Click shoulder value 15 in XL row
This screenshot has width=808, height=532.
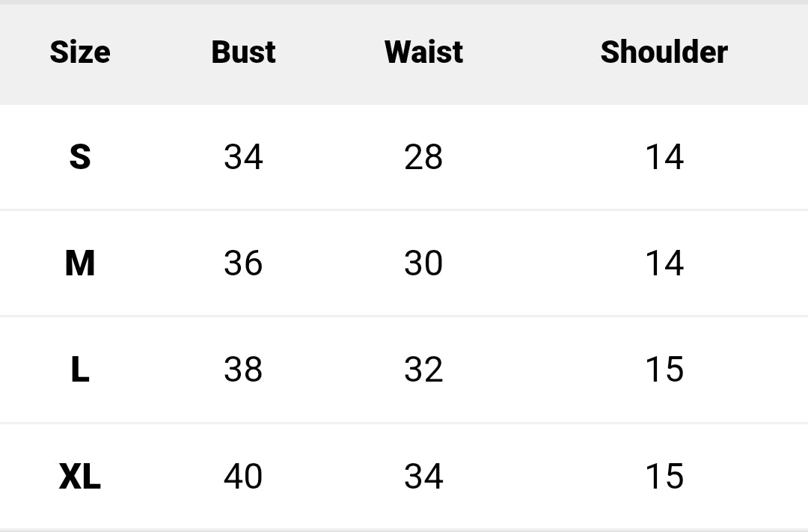664,477
